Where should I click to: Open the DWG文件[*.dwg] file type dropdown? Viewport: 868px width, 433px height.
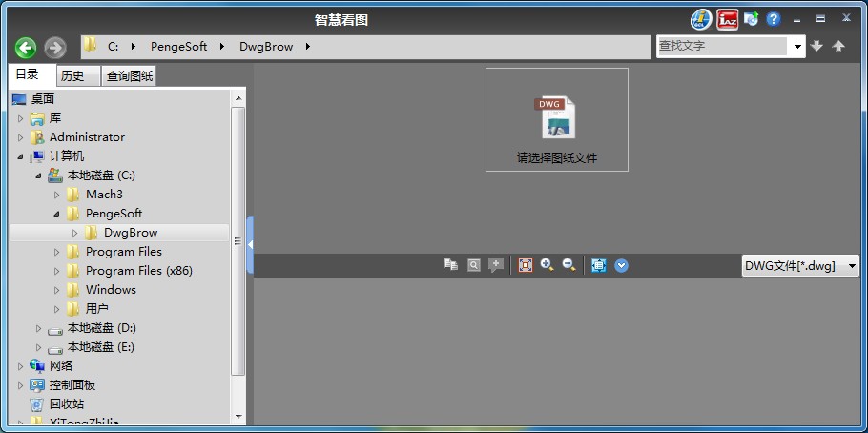pyautogui.click(x=800, y=266)
